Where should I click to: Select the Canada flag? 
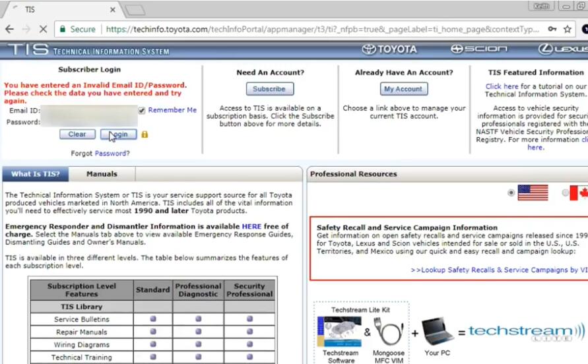pyautogui.click(x=579, y=193)
